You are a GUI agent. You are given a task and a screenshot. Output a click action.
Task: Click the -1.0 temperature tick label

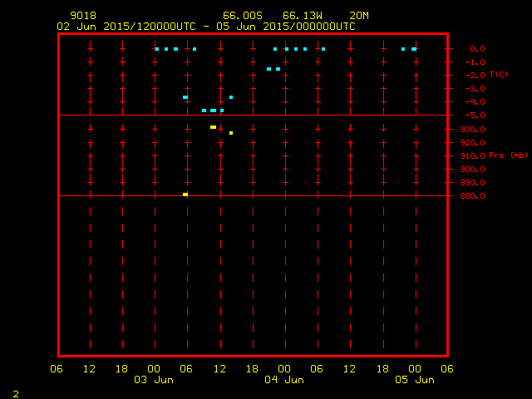click(475, 62)
